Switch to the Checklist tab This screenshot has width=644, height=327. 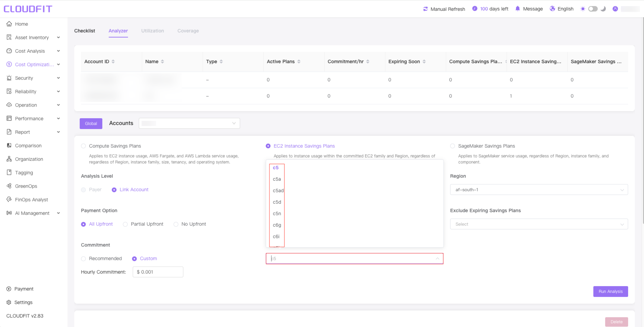click(84, 31)
